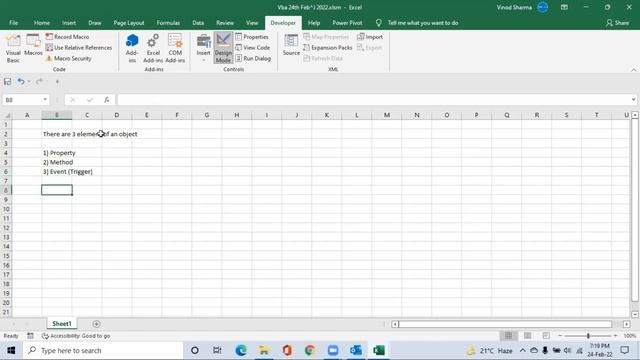Image resolution: width=640 pixels, height=360 pixels.
Task: Open the XML Source pane
Action: click(x=291, y=45)
